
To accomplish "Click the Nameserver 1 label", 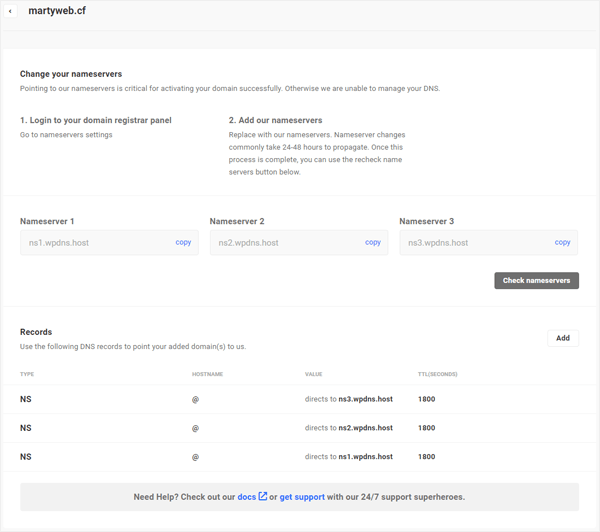I will (47, 221).
